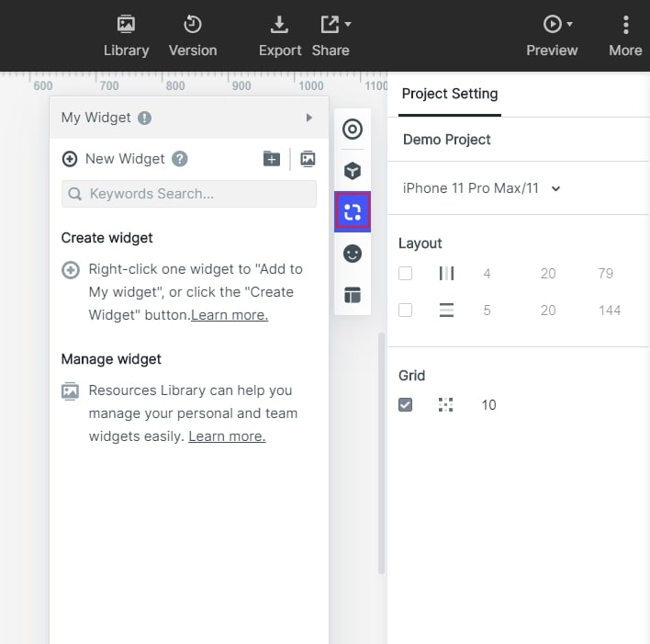
Task: Open the smiley face icons panel
Action: tap(353, 254)
